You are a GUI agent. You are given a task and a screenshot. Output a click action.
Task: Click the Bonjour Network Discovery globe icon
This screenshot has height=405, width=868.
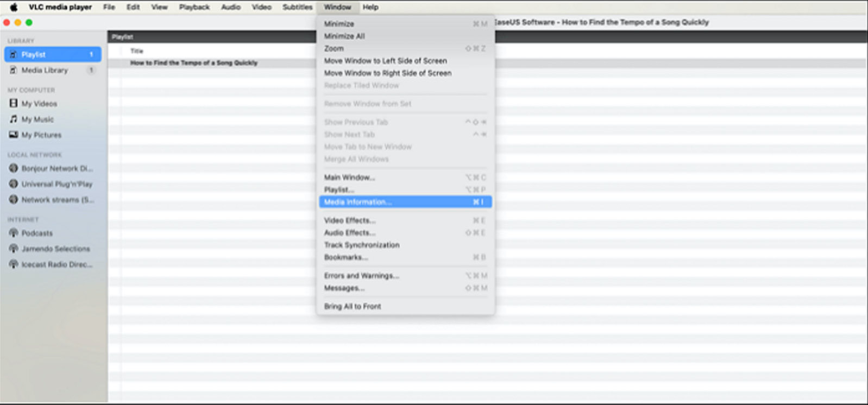pos(14,168)
